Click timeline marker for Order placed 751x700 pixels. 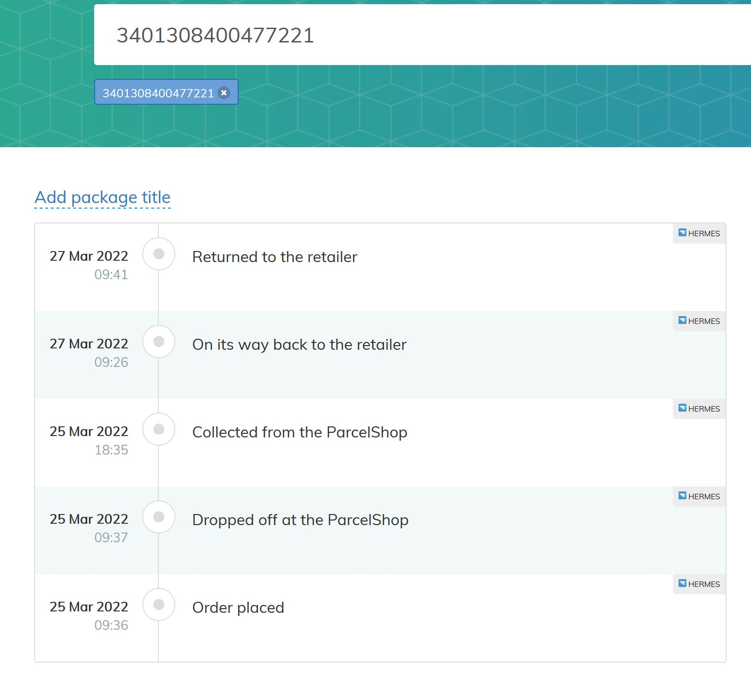pyautogui.click(x=159, y=604)
